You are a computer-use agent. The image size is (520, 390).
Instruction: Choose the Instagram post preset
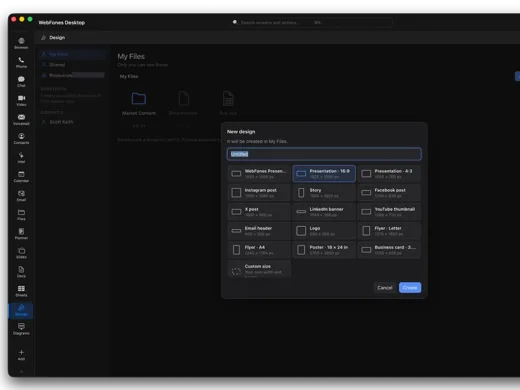coord(259,193)
